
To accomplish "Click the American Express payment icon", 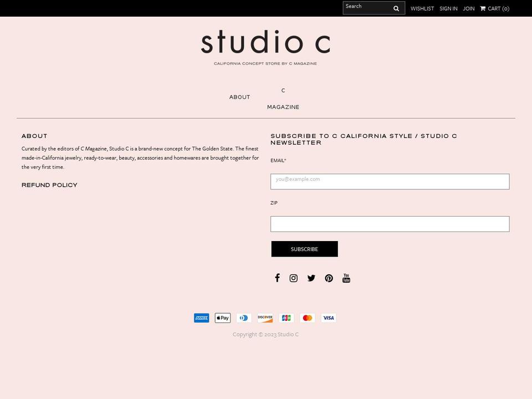I will coord(202,318).
